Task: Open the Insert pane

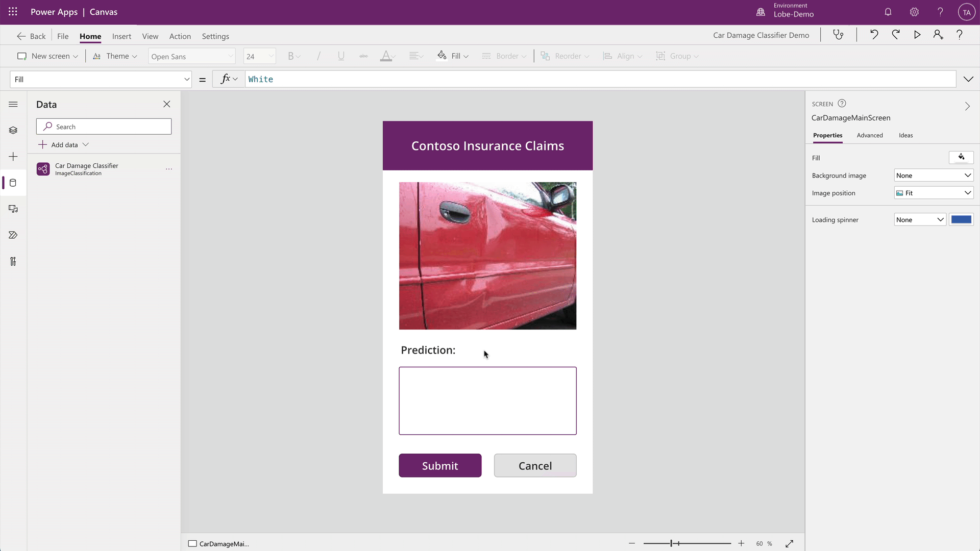Action: (13, 157)
